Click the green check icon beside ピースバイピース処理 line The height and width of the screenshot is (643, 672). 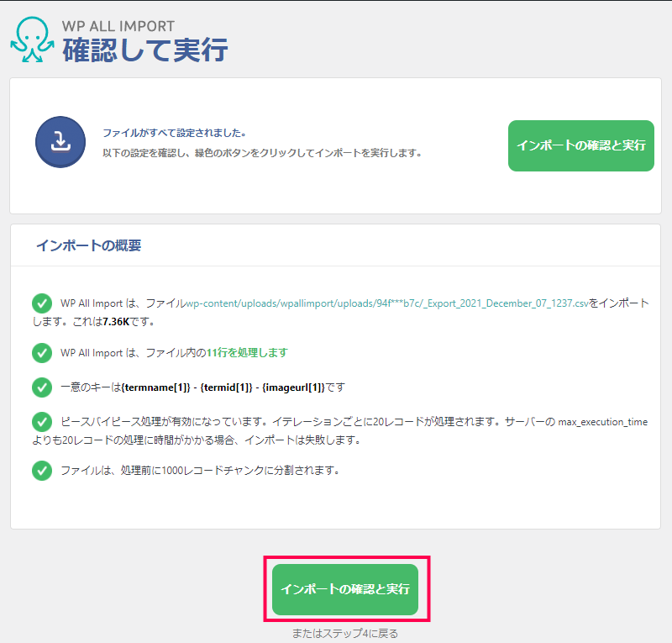click(x=42, y=422)
